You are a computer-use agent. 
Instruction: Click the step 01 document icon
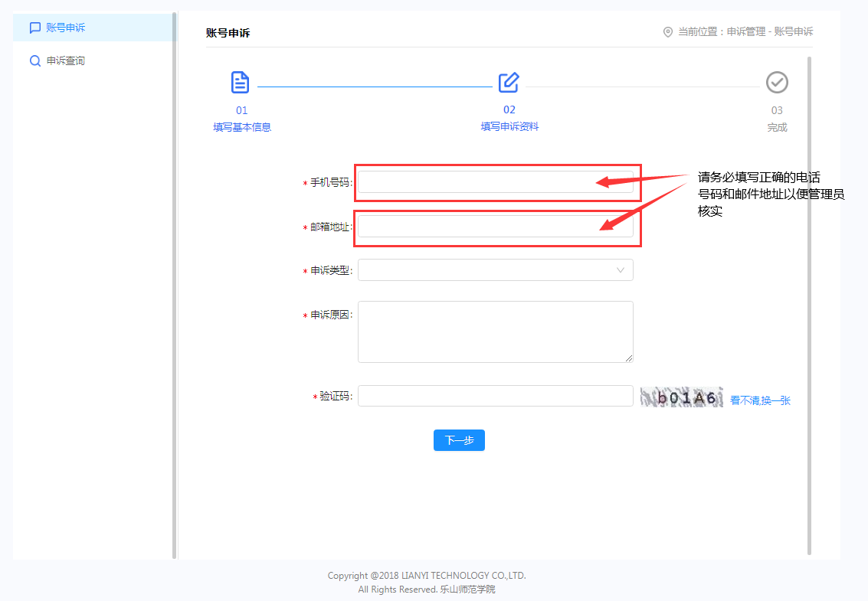tap(241, 83)
